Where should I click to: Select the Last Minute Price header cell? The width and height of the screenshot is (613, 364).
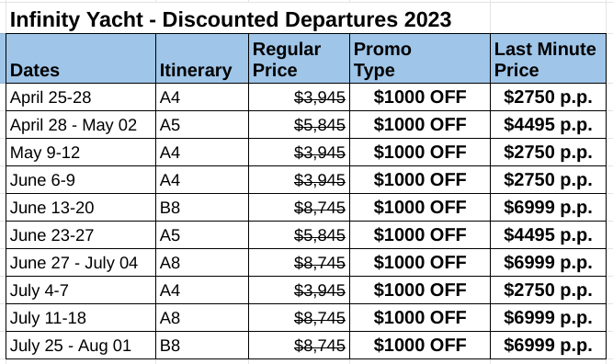coord(548,59)
